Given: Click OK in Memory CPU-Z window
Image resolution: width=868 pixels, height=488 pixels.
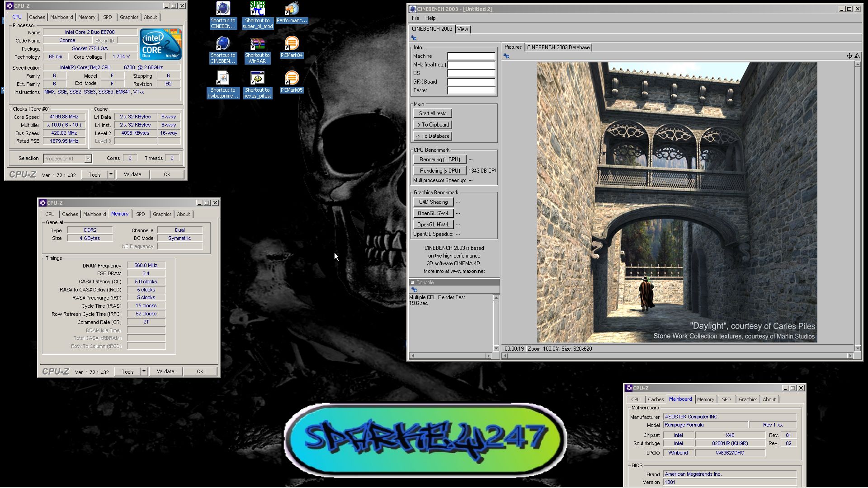Looking at the screenshot, I should tap(200, 371).
